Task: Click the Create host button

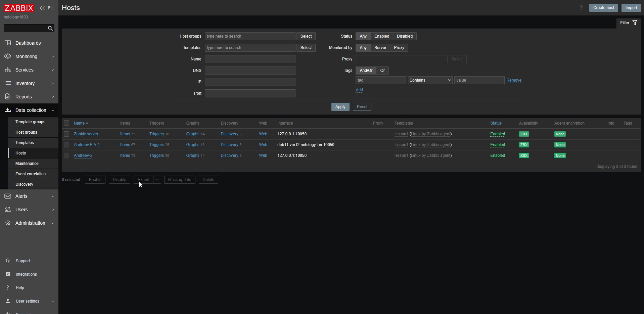Action: pyautogui.click(x=603, y=8)
